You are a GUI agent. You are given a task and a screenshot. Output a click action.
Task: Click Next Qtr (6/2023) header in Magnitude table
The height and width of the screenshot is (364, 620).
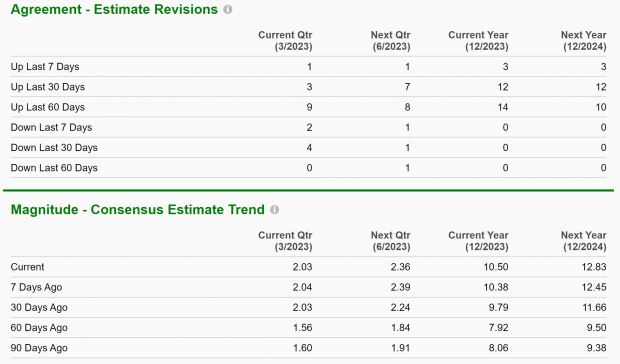click(x=391, y=241)
